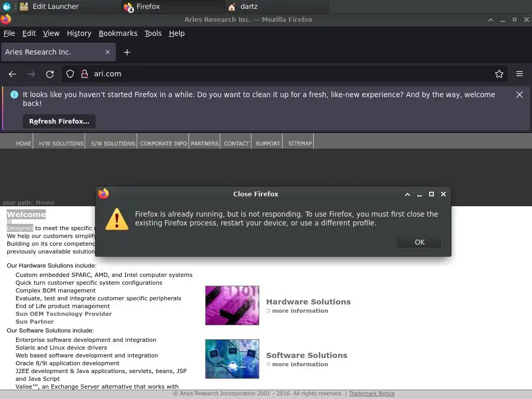
Task: Click the warning icon in Close Firefox dialog
Action: pos(117,219)
